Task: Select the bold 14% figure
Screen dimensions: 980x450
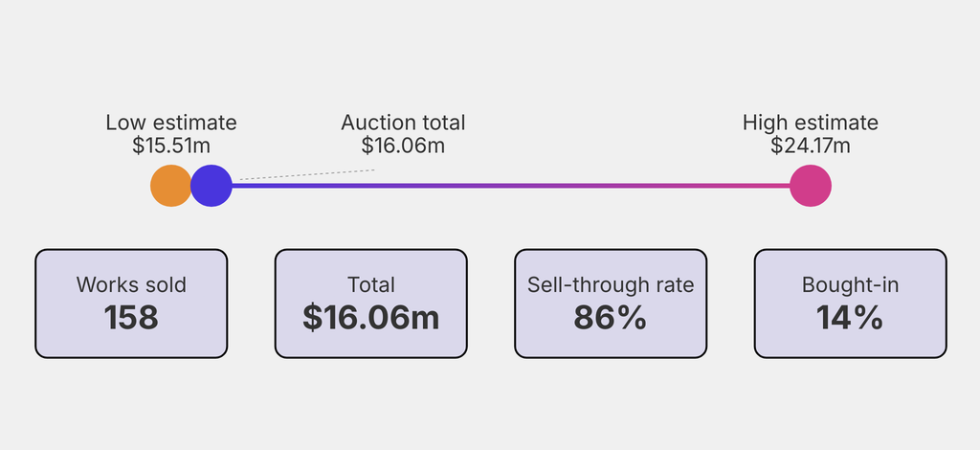Action: (850, 318)
